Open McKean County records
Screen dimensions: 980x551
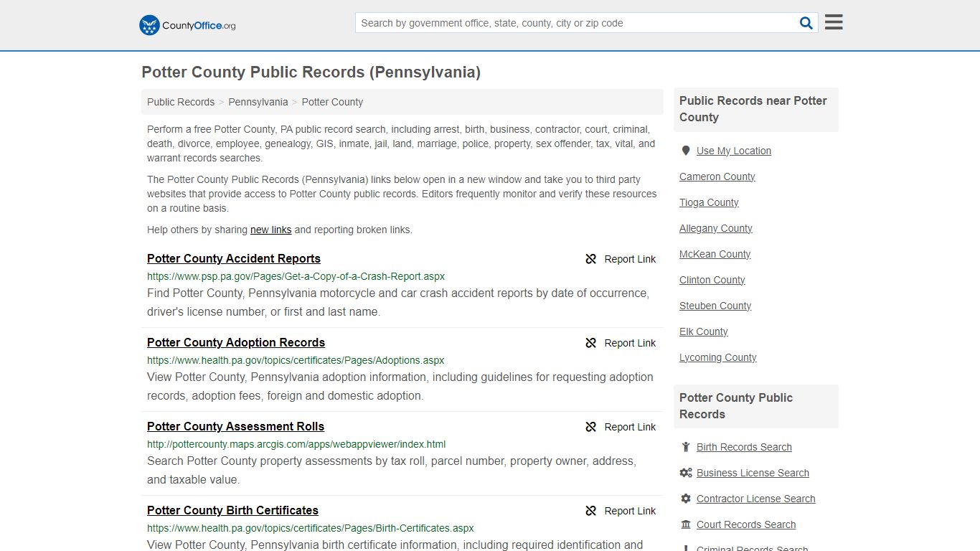(715, 254)
